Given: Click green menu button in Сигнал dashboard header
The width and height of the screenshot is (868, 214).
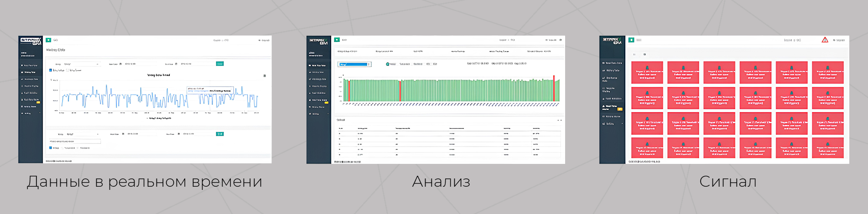Looking at the screenshot, I should [631, 40].
